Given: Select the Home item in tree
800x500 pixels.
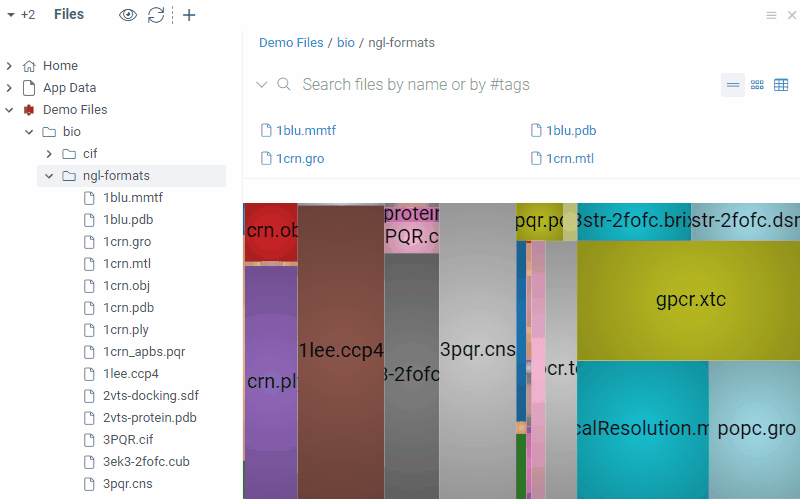Looking at the screenshot, I should pos(60,66).
